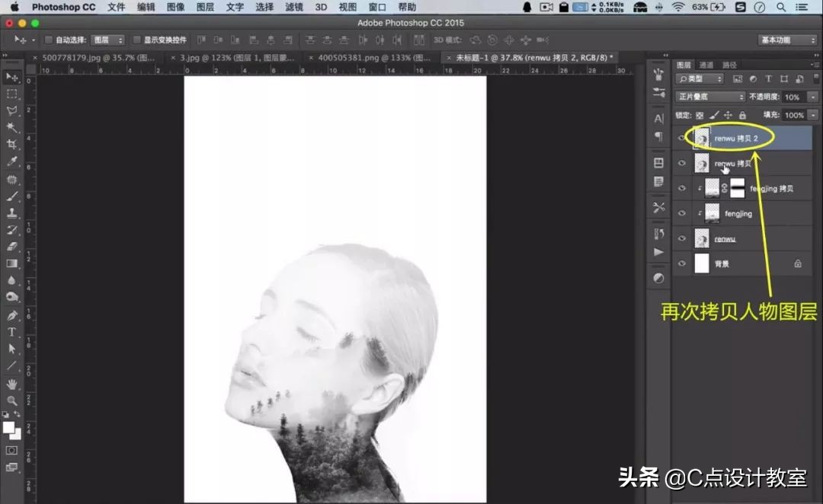
Task: Click the lock all layer icon
Action: point(742,115)
